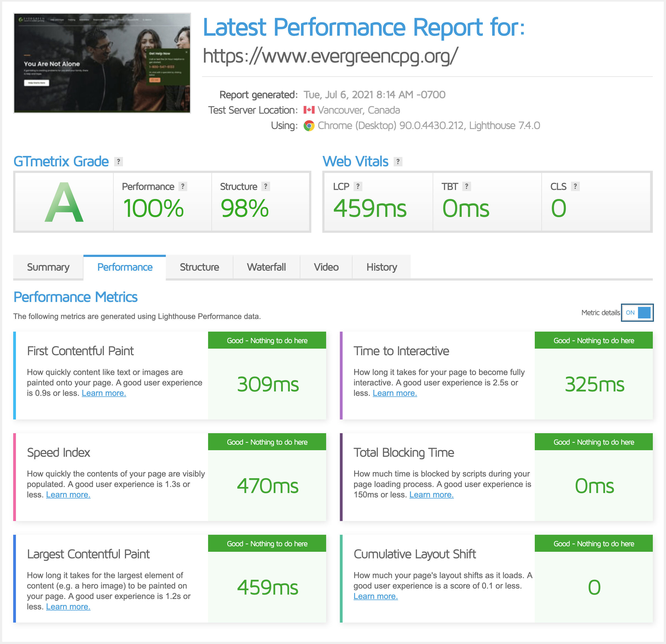Viewport: 666px width, 644px height.
Task: Click LCP question mark icon
Action: (x=358, y=187)
